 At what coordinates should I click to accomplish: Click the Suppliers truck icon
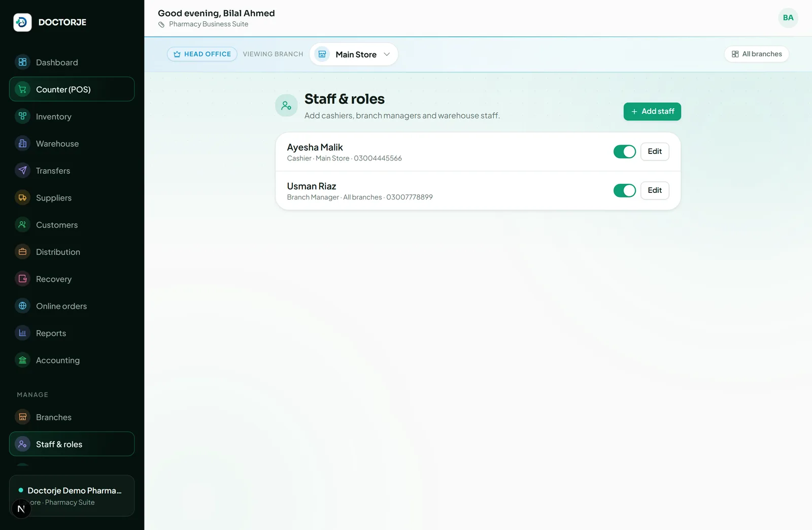coord(22,197)
